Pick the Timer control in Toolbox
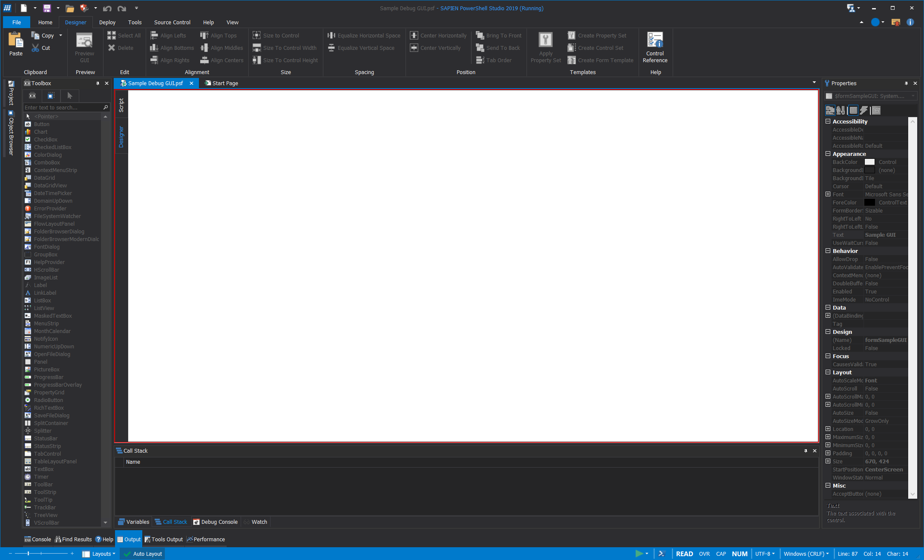Viewport: 924px width, 560px height. click(63, 477)
